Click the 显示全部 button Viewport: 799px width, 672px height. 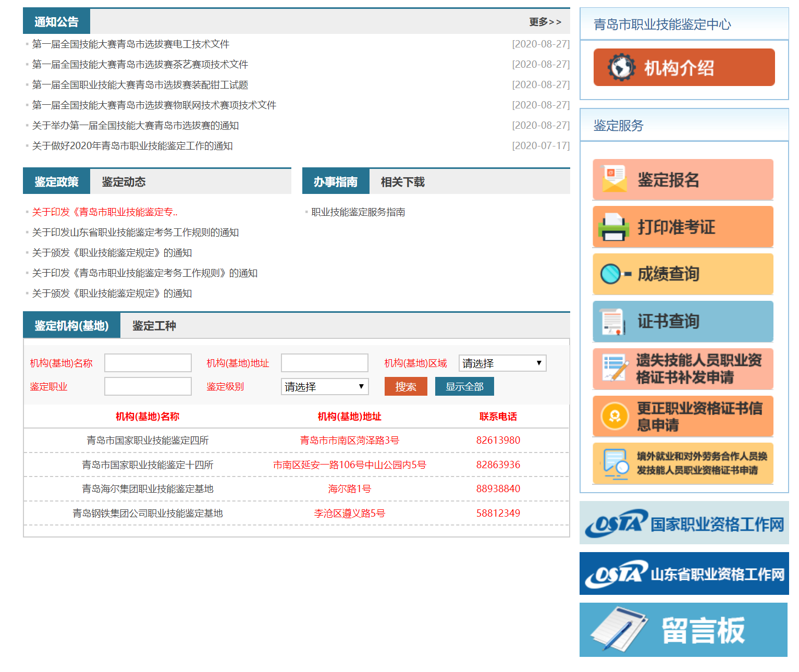tap(464, 387)
